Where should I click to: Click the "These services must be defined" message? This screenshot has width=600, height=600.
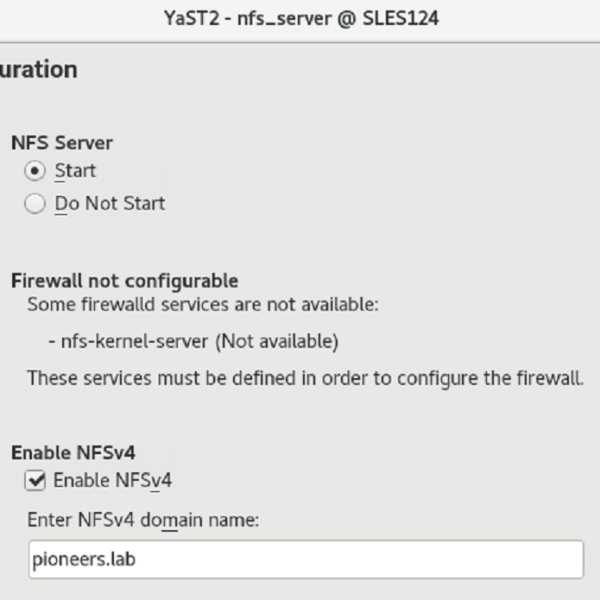305,379
